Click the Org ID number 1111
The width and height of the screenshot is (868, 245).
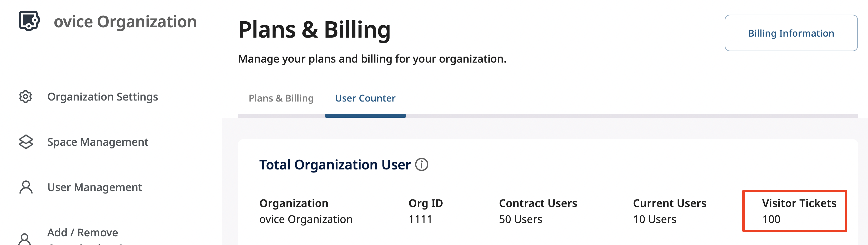tap(420, 219)
